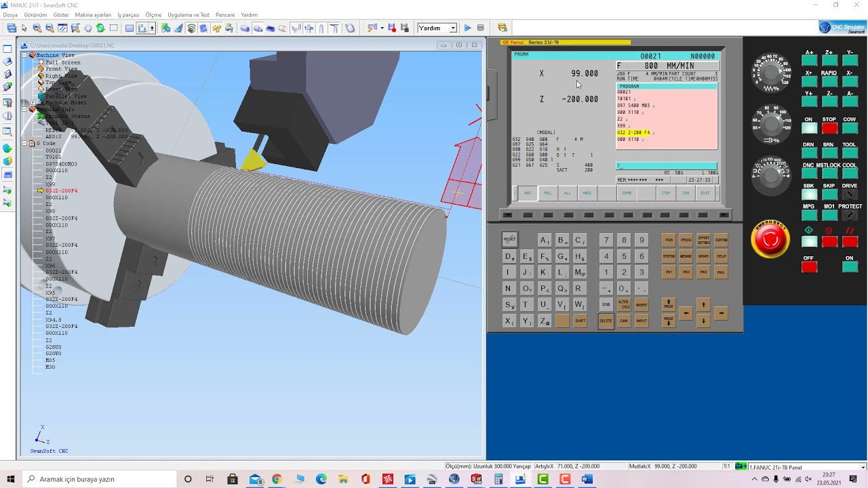The image size is (868, 488).
Task: Toggle the DNC mode button
Action: coord(808,174)
